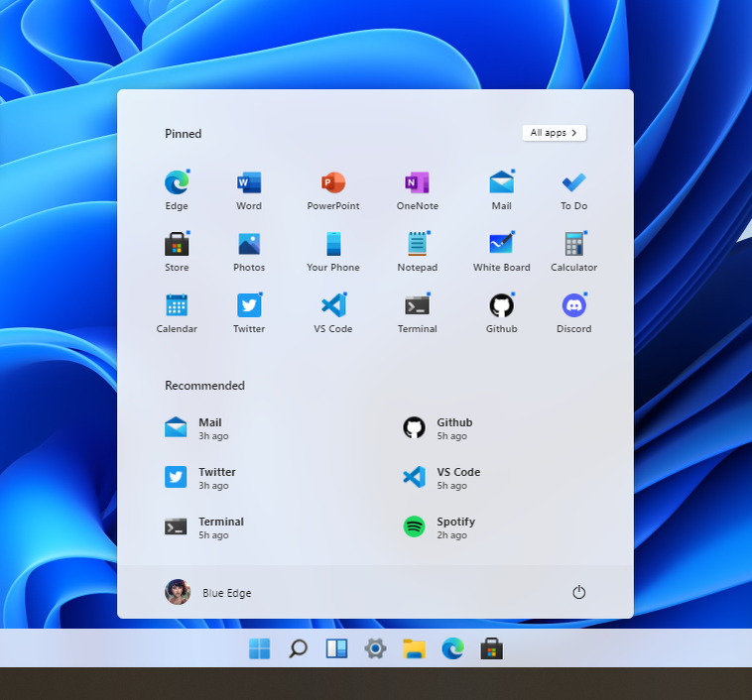Open PowerPoint in the pinned grid

coord(332,189)
